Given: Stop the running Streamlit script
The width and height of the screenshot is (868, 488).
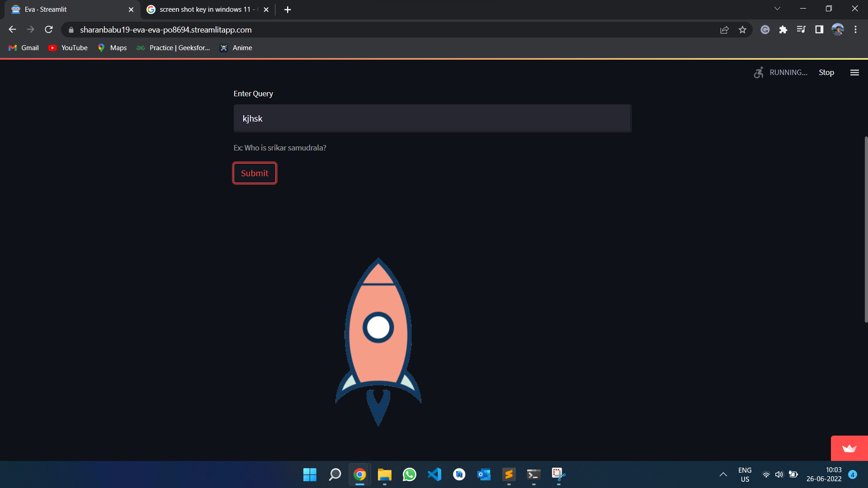Looking at the screenshot, I should coord(826,73).
